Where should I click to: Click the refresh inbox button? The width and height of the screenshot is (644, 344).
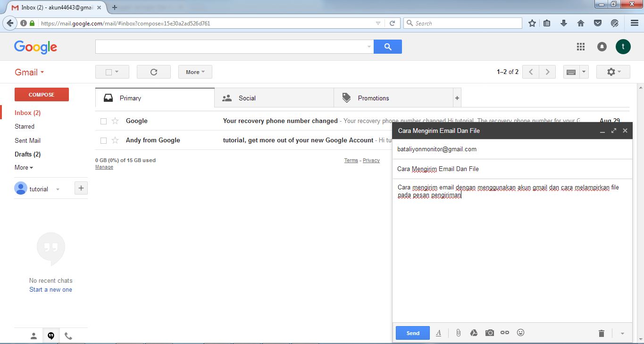tap(153, 72)
